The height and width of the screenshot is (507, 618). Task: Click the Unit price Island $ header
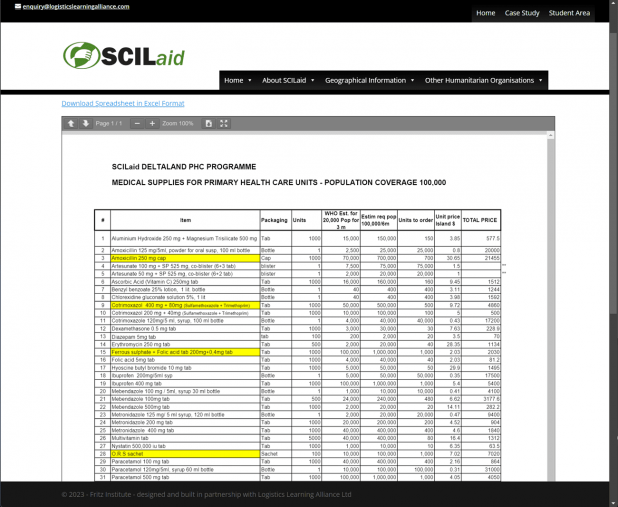point(448,220)
